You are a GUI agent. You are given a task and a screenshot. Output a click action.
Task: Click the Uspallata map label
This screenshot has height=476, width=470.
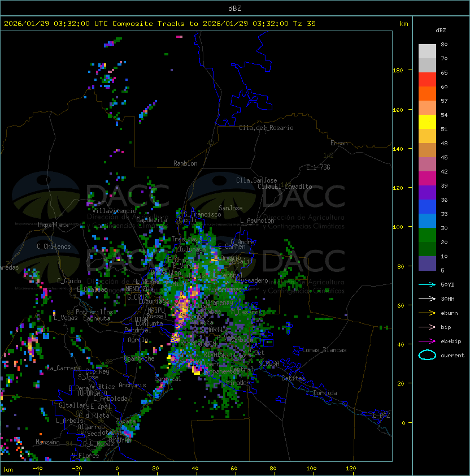pyautogui.click(x=53, y=225)
